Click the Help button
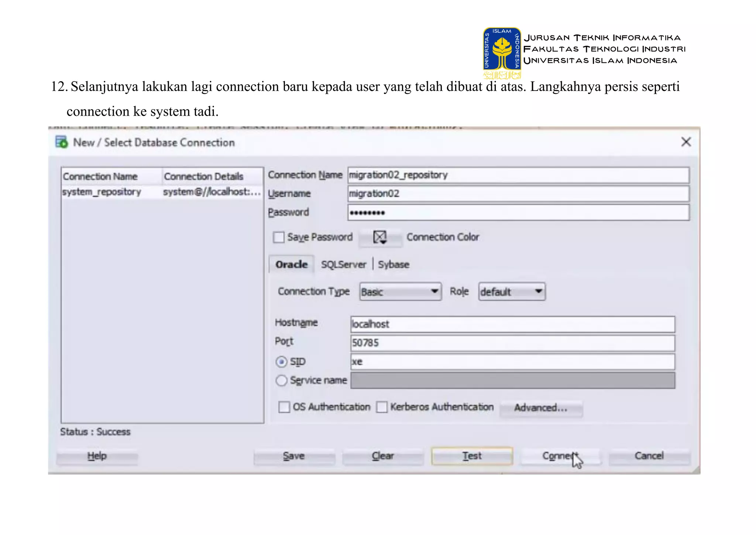 (x=97, y=456)
